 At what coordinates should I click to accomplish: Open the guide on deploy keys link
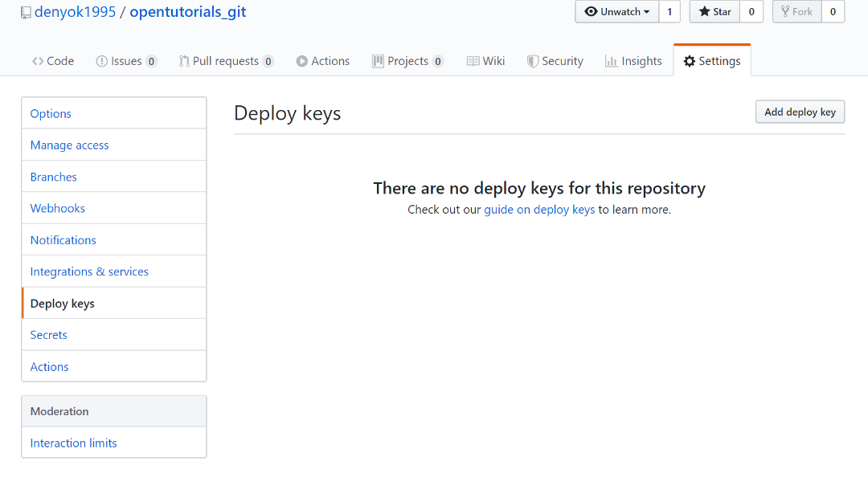539,210
